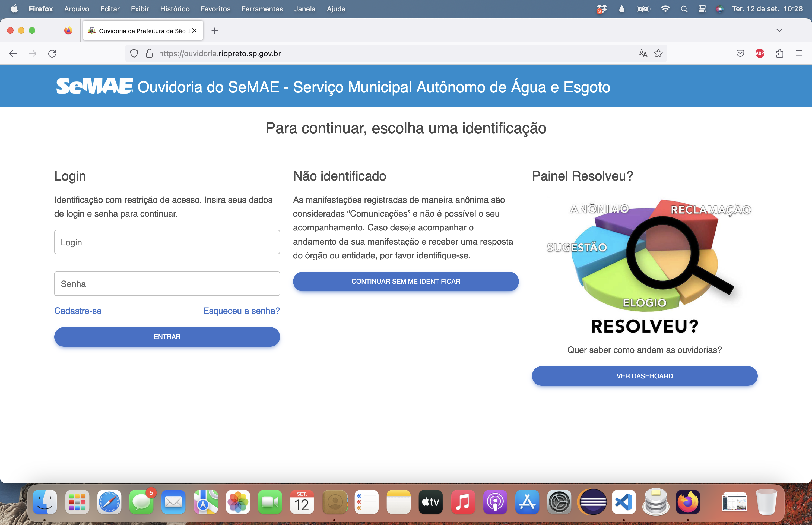The height and width of the screenshot is (525, 812).
Task: Open the Firefox extensions puzzle icon
Action: pos(780,53)
